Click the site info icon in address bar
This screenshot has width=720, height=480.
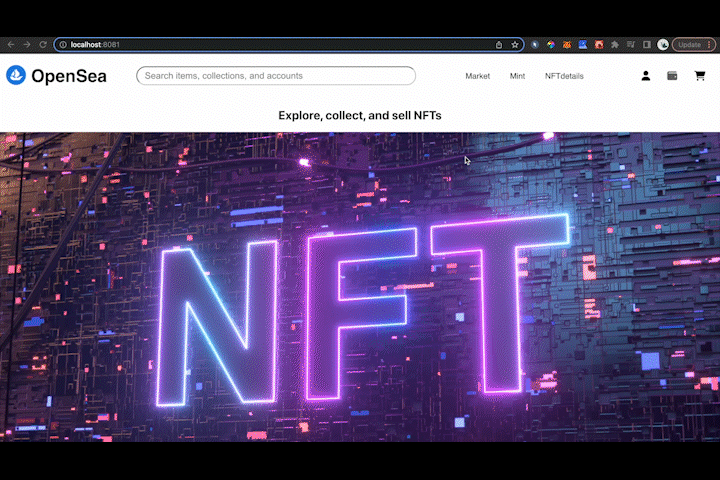63,45
